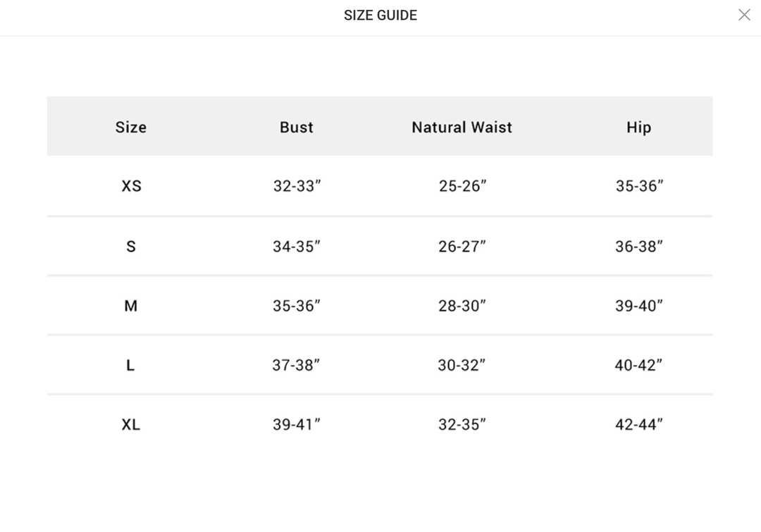
Task: Click the SIZE GUIDE title
Action: 380,16
